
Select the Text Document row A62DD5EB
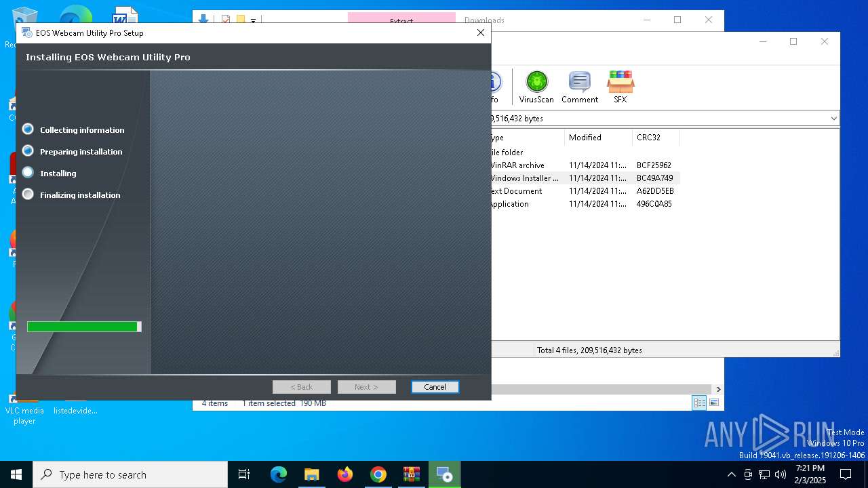click(585, 191)
